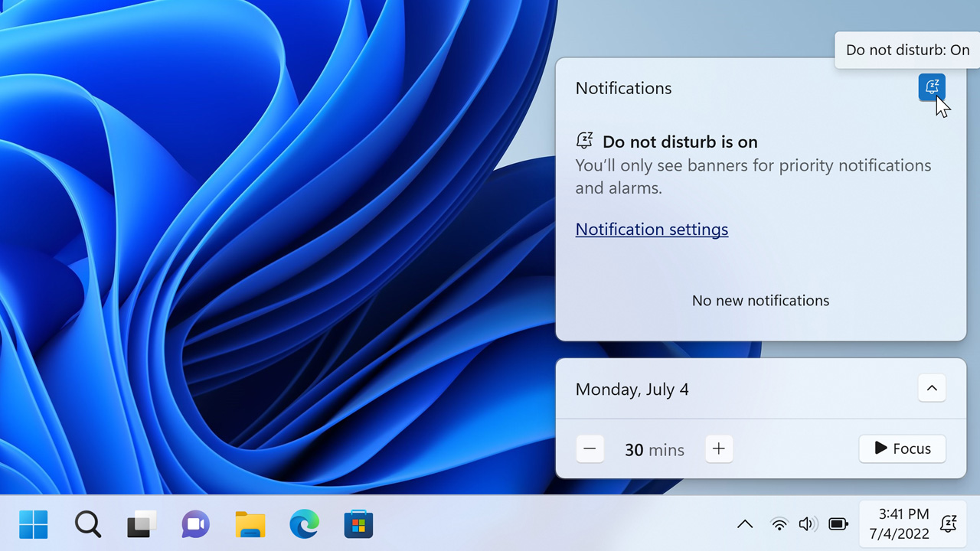
Task: Turn off Do not disturb in Notifications header
Action: coord(932,87)
